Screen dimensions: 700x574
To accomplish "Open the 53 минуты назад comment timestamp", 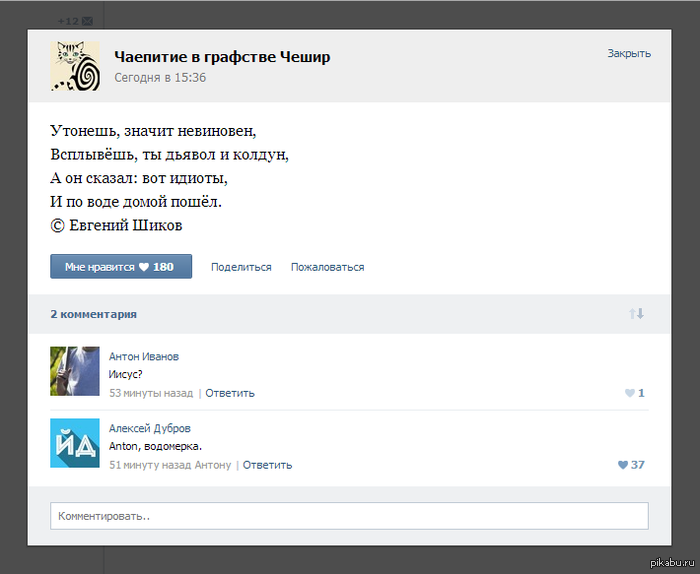I will point(152,393).
